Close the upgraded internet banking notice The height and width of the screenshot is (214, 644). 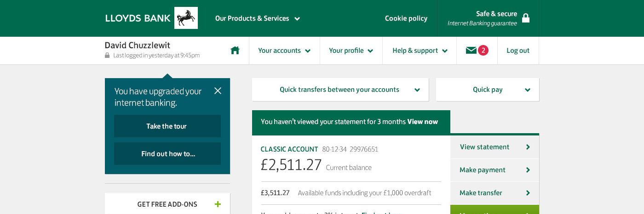point(218,91)
